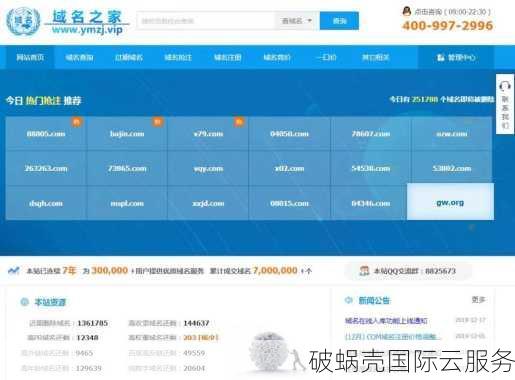Open the first news announcement link
The width and height of the screenshot is (515, 380).
tap(386, 321)
